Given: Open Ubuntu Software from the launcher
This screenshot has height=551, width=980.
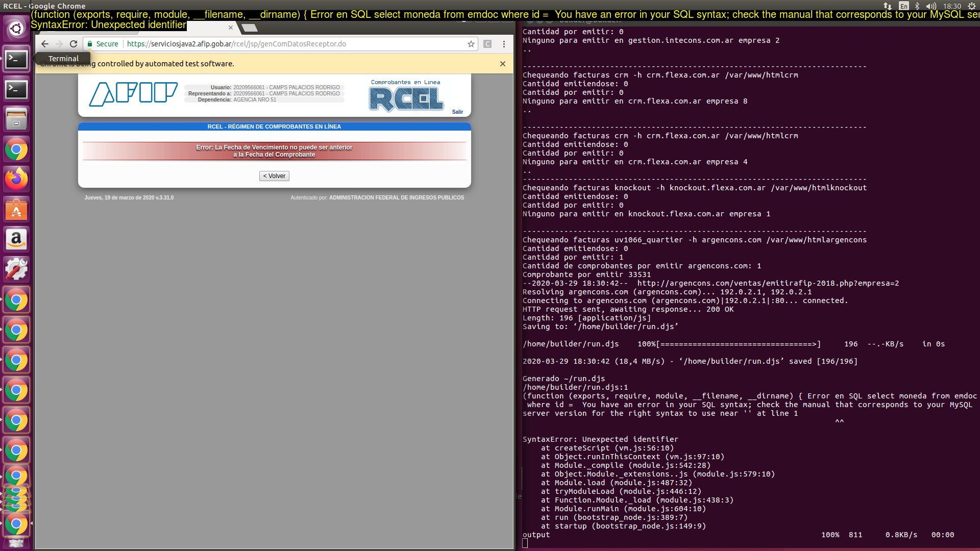Looking at the screenshot, I should (x=16, y=209).
